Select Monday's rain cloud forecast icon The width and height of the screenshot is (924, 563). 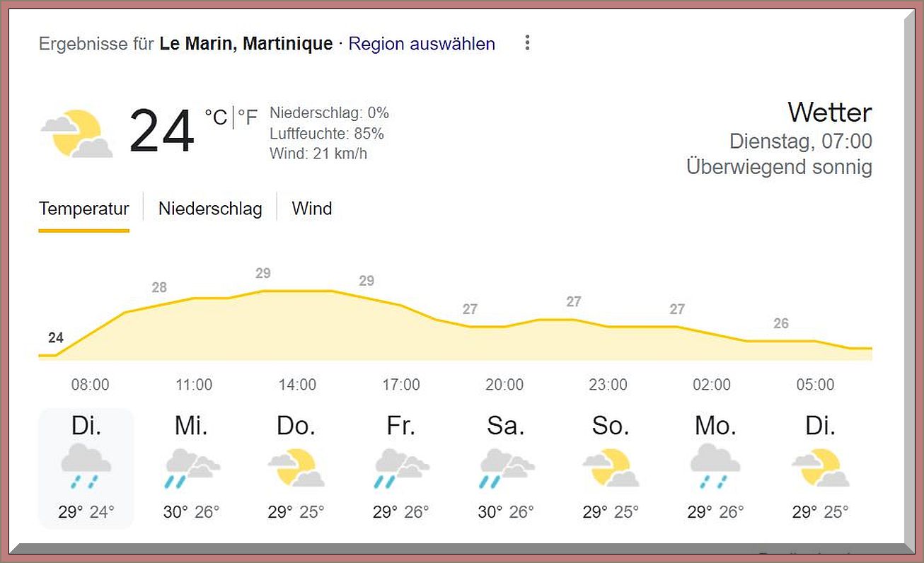(715, 468)
